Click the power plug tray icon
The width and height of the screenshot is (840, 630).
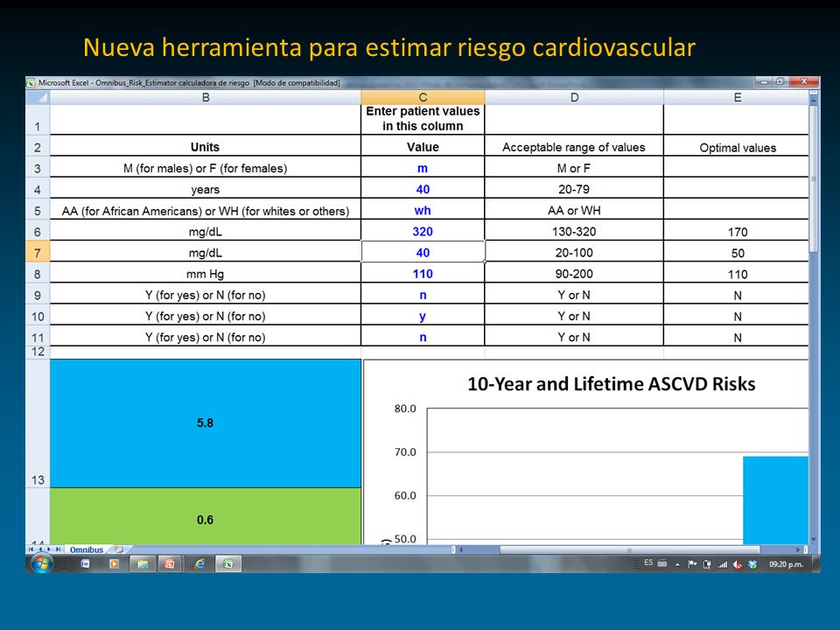pos(707,564)
